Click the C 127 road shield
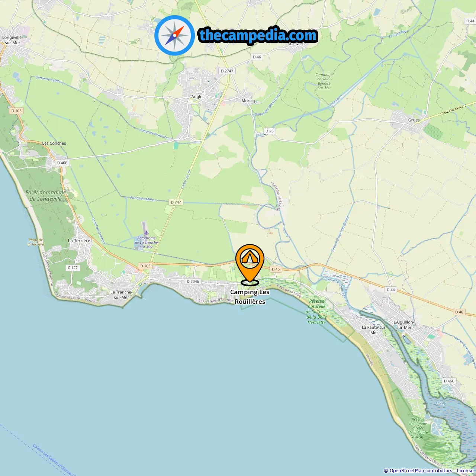The height and width of the screenshot is (476, 476). (x=73, y=268)
